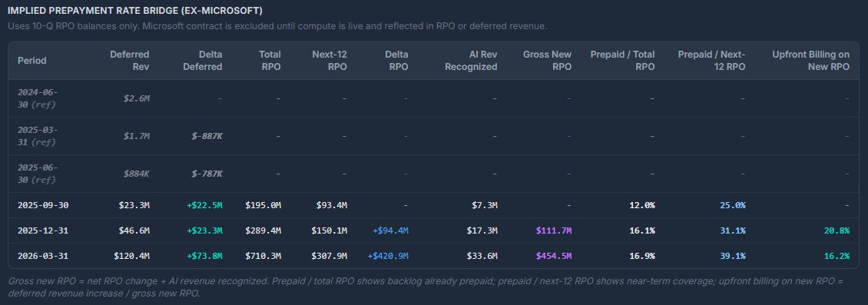This screenshot has height=305, width=868.
Task: Click the Delta Deferred column header
Action: [x=203, y=61]
